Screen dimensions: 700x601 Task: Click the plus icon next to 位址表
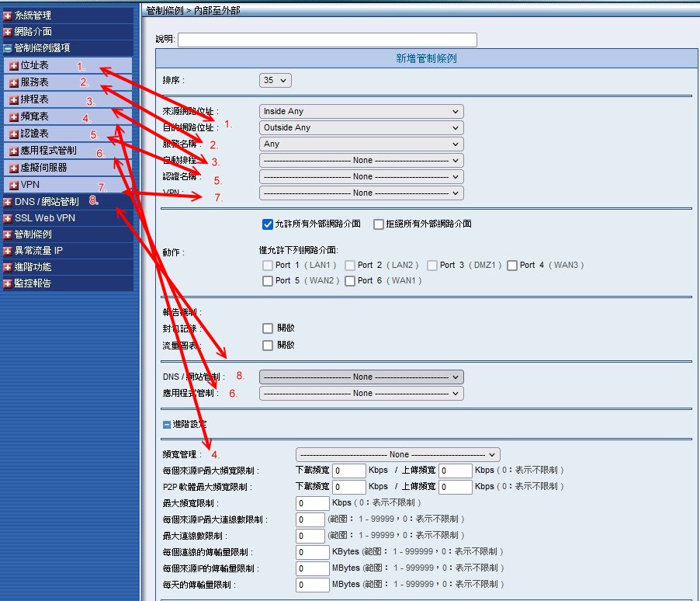tap(14, 66)
